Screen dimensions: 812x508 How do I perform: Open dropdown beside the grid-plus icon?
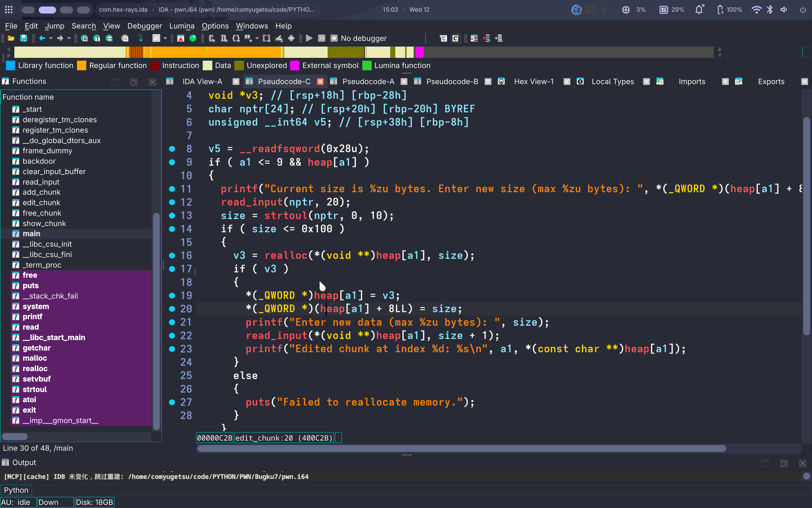coord(257,38)
